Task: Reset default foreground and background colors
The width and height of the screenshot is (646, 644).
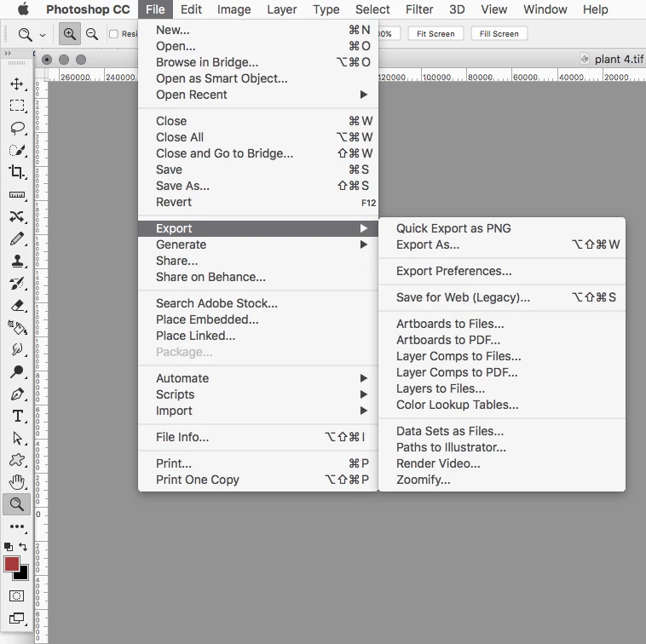Action: click(9, 547)
